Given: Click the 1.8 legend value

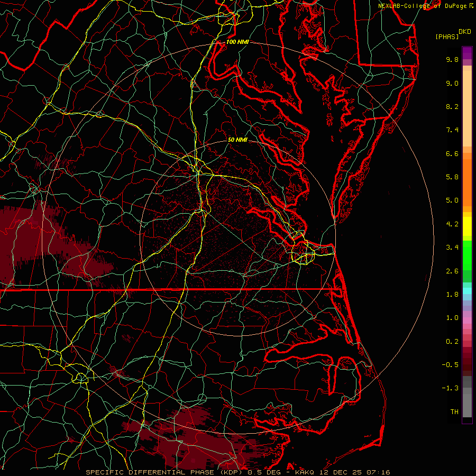Looking at the screenshot, I should tap(452, 295).
